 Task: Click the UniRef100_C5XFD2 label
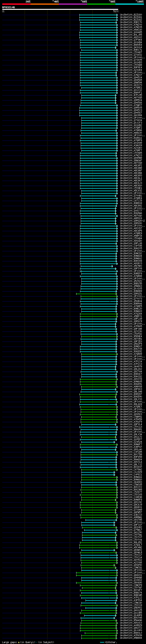131,334
